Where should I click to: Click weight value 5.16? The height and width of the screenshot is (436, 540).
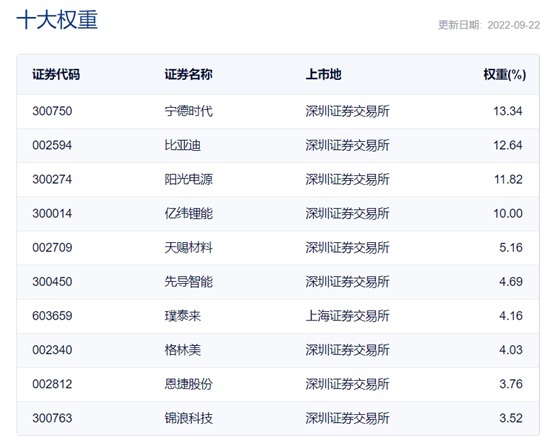pyautogui.click(x=511, y=248)
